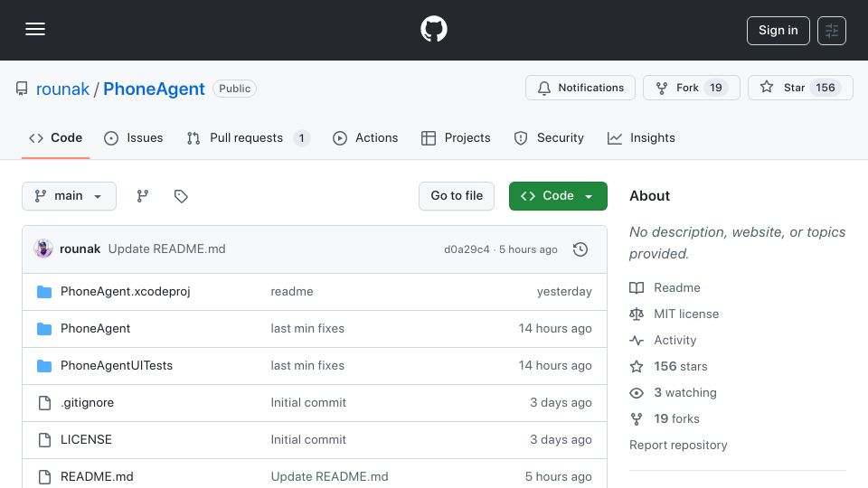Open the 'readme' commit message
Screen dimensions: 868x488
click(x=292, y=292)
